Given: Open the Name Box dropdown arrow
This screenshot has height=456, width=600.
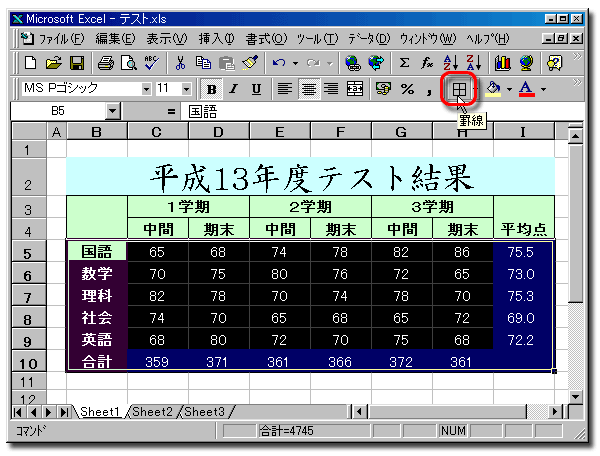Looking at the screenshot, I should click(x=112, y=111).
